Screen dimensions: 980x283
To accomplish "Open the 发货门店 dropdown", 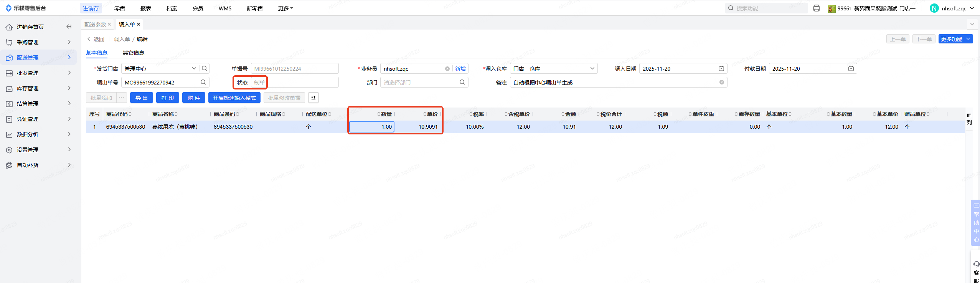I will pyautogui.click(x=194, y=68).
